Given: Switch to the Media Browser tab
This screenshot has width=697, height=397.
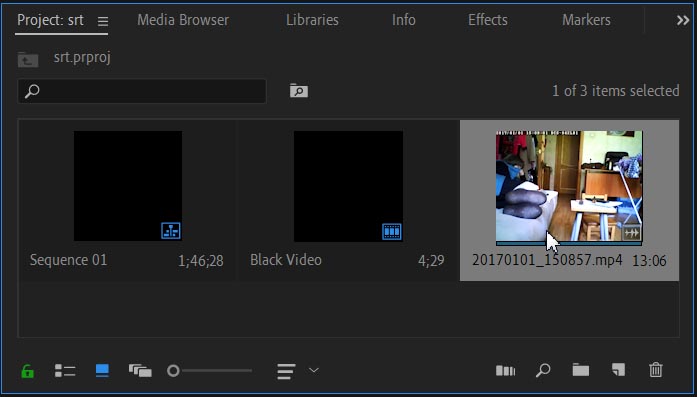Looking at the screenshot, I should [x=183, y=20].
